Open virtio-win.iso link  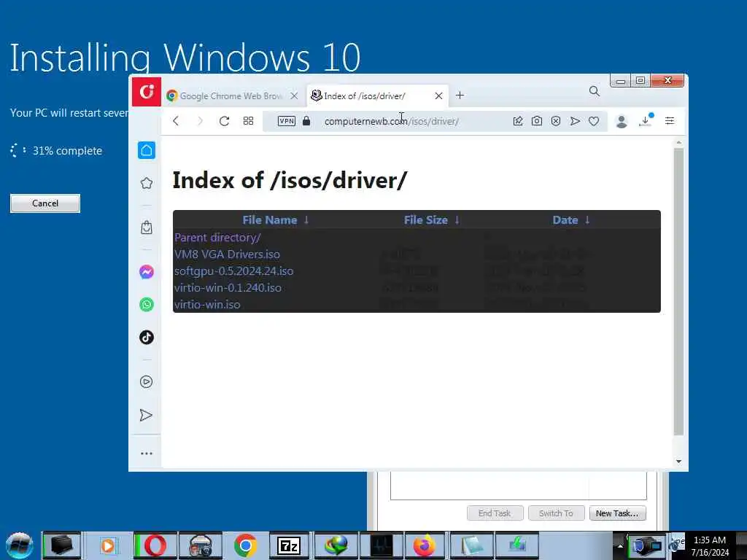[x=207, y=304]
